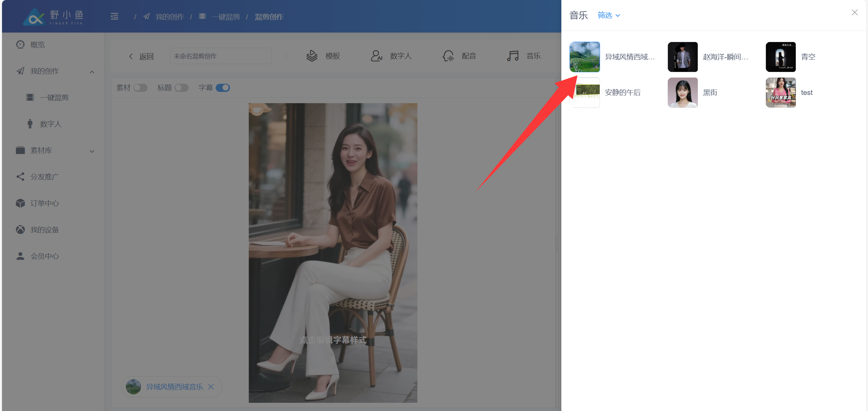This screenshot has height=411, width=868.
Task: Open 我的设备 devices page
Action: click(x=44, y=230)
